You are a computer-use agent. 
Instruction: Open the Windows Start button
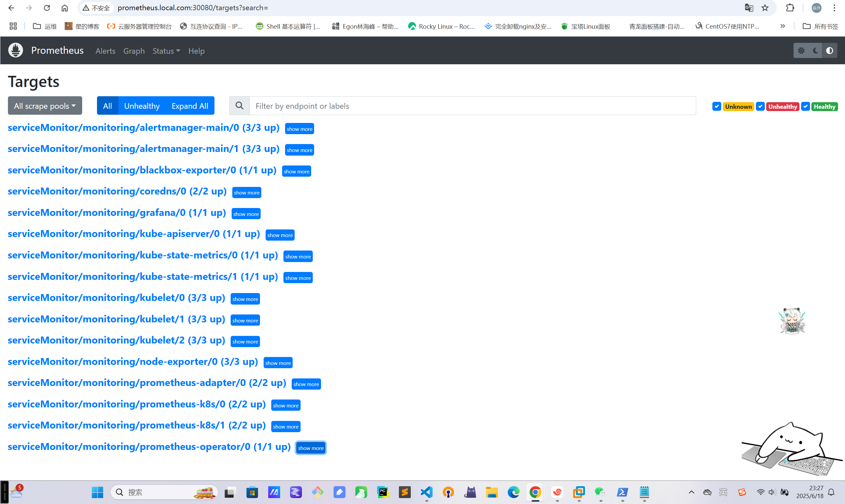point(97,492)
